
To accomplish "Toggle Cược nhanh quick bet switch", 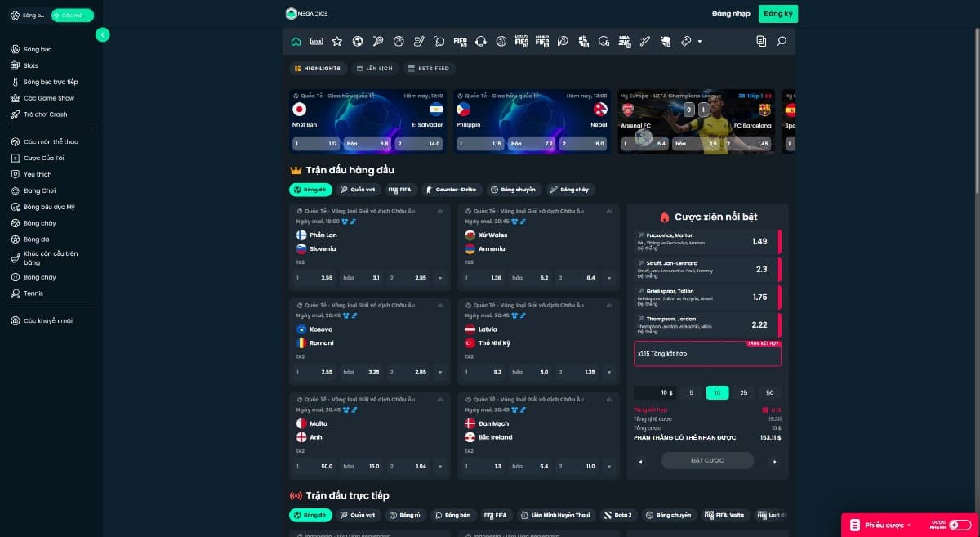I will 960,525.
